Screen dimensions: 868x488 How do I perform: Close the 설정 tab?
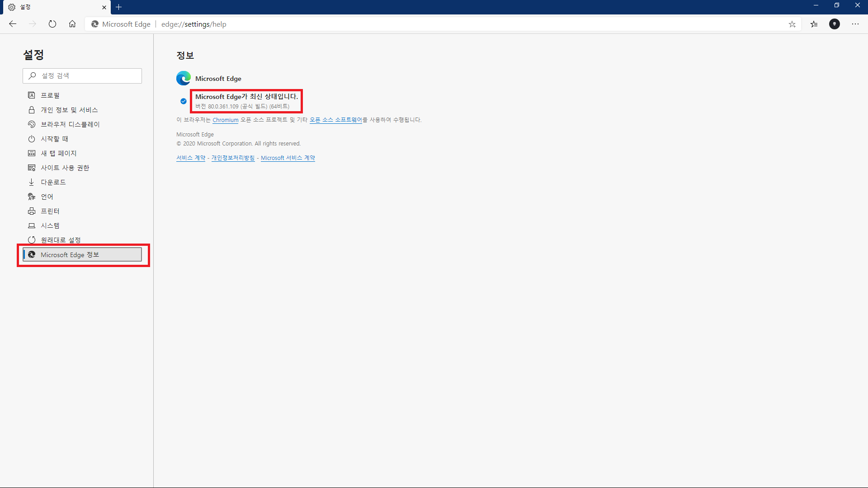104,7
